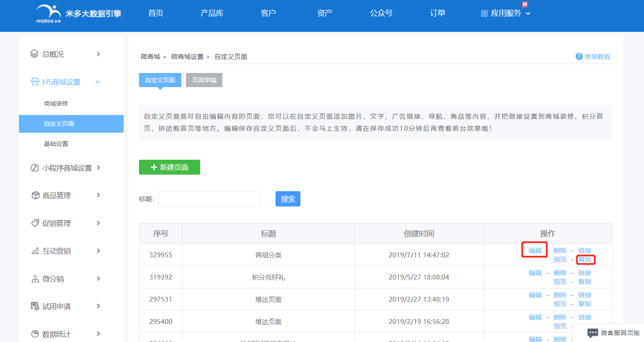Click the 使用教程 question mark icon
The image size is (644, 342).
[579, 56]
